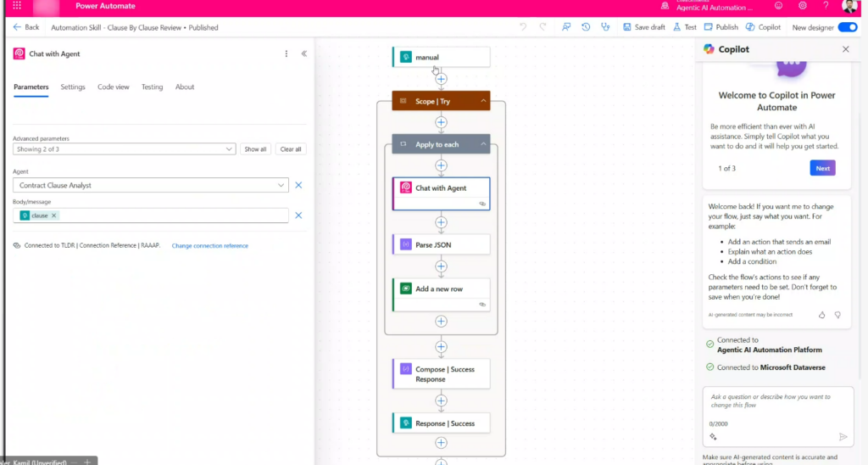Switch to the About tab
The image size is (868, 465).
184,87
